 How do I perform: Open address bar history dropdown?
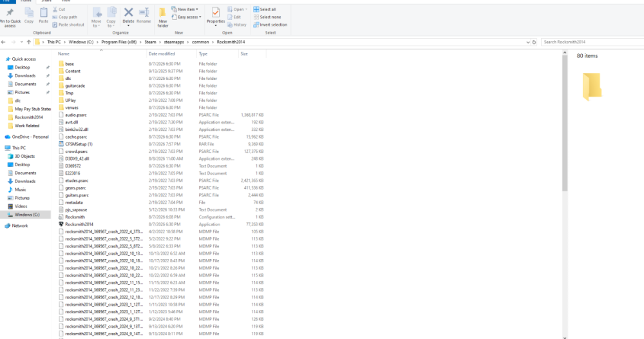pyautogui.click(x=528, y=42)
